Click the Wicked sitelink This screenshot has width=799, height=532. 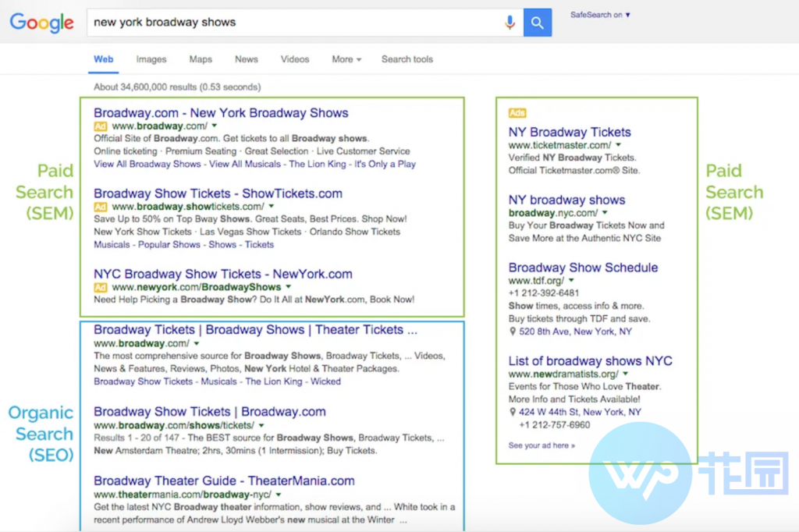325,381
